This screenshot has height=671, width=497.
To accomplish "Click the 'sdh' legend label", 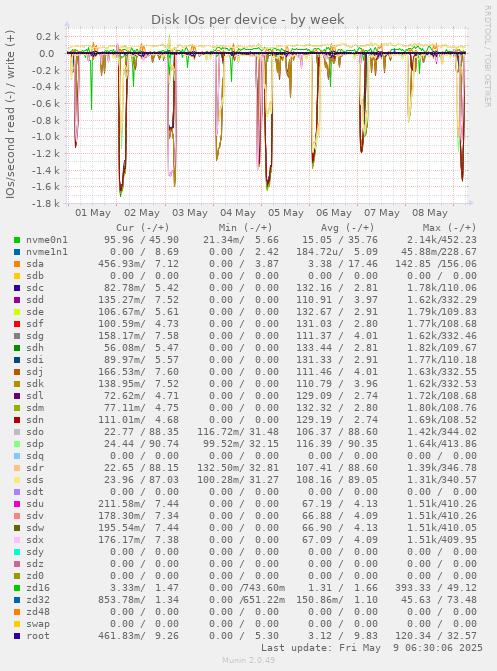I will pos(35,348).
